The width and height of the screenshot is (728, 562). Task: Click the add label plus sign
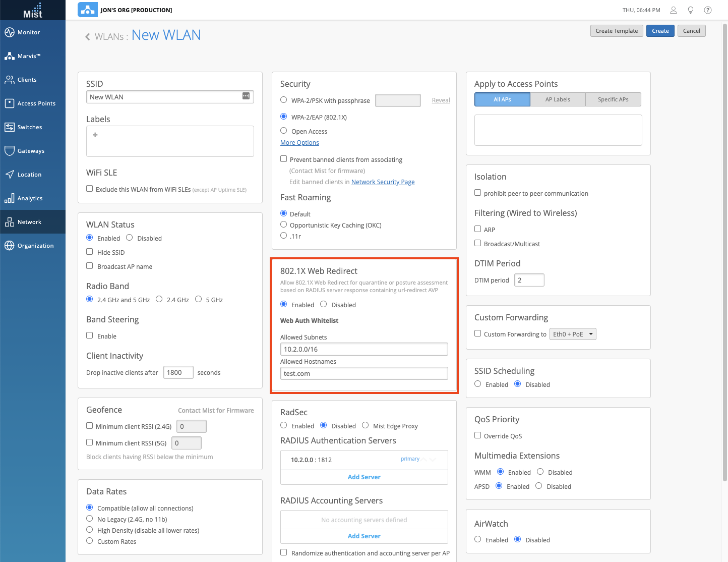pos(95,135)
